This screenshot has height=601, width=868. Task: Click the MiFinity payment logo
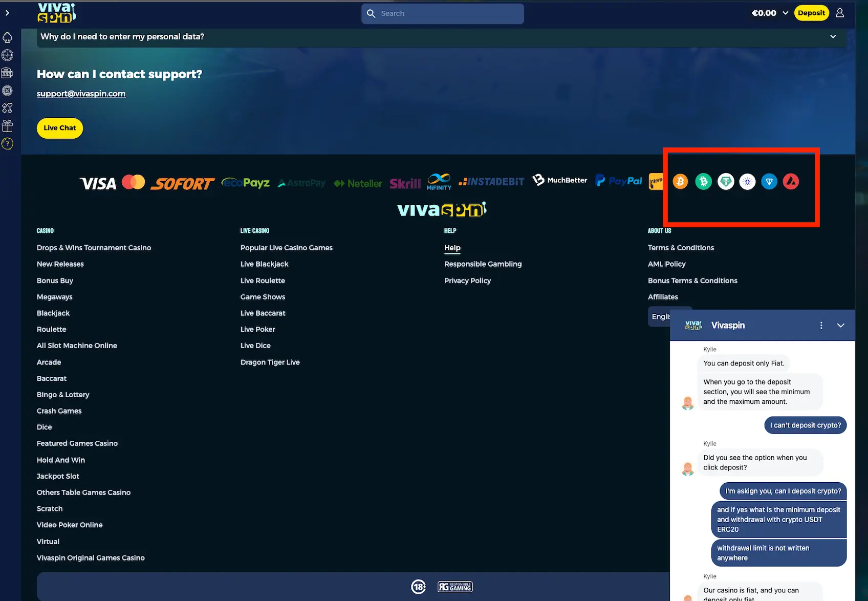(x=439, y=182)
